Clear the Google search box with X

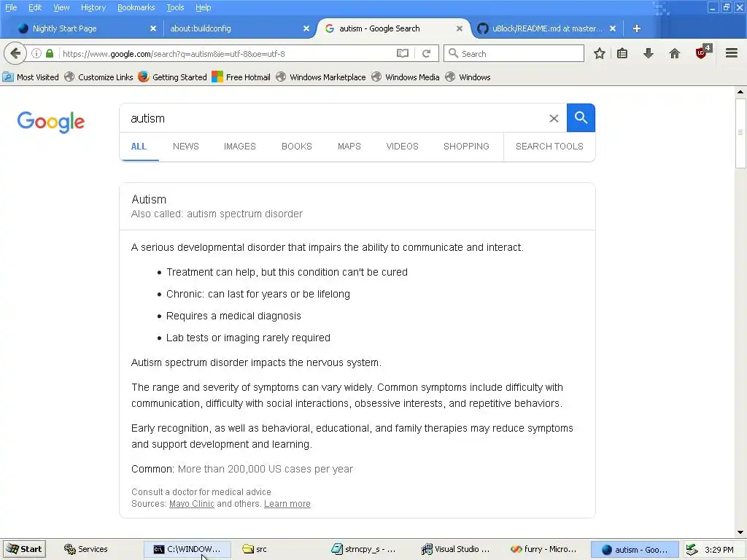[554, 118]
